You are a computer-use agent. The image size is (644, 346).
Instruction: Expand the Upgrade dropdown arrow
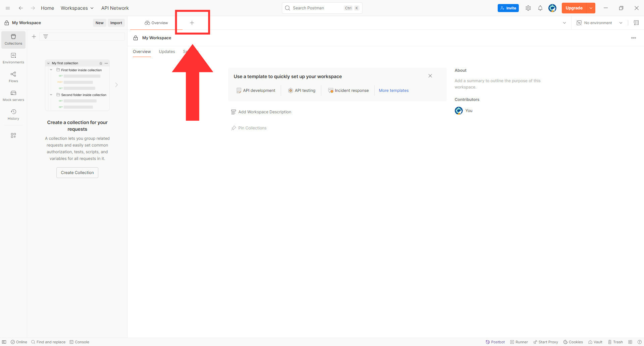591,8
